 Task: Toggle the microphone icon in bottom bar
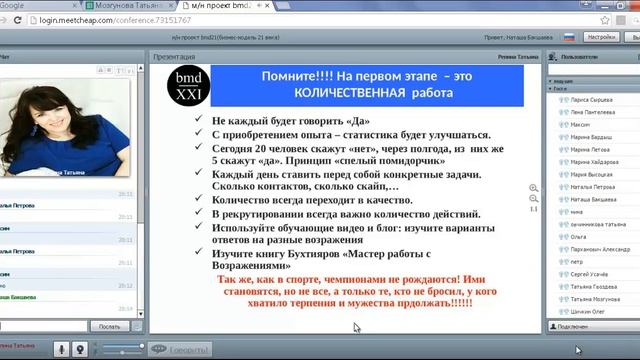point(62,349)
